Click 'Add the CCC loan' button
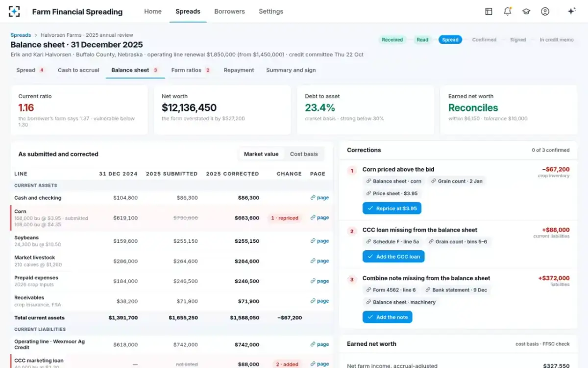 click(393, 257)
